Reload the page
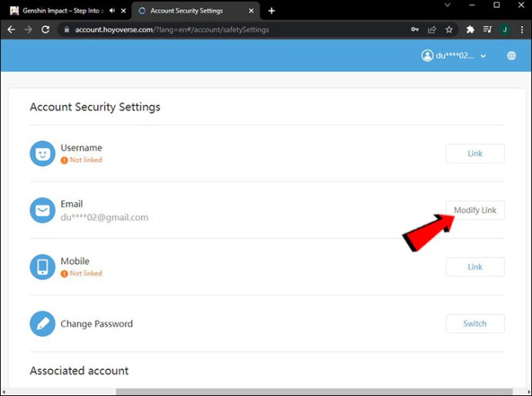This screenshot has height=396, width=532. (45, 29)
